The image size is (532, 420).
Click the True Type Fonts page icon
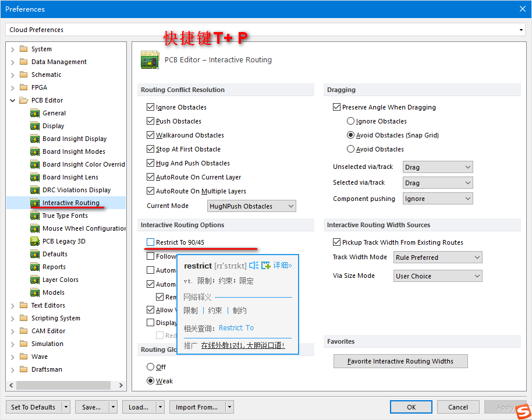(x=35, y=216)
